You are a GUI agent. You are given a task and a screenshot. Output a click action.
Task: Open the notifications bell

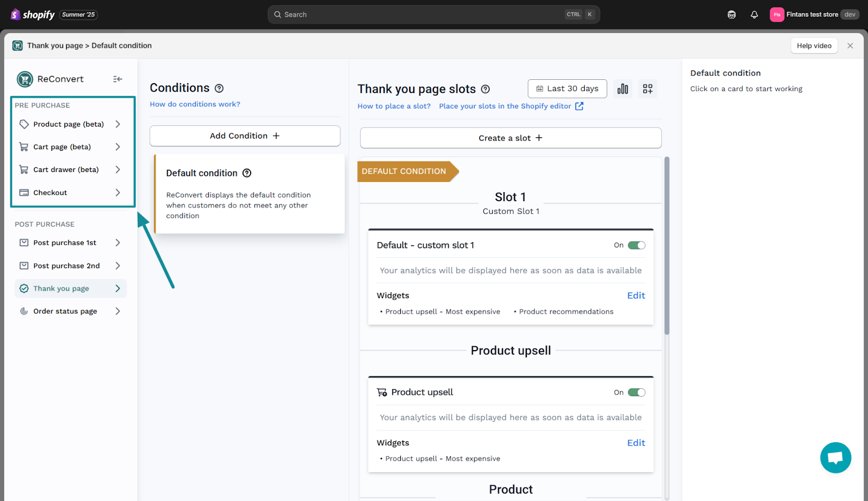(x=754, y=15)
